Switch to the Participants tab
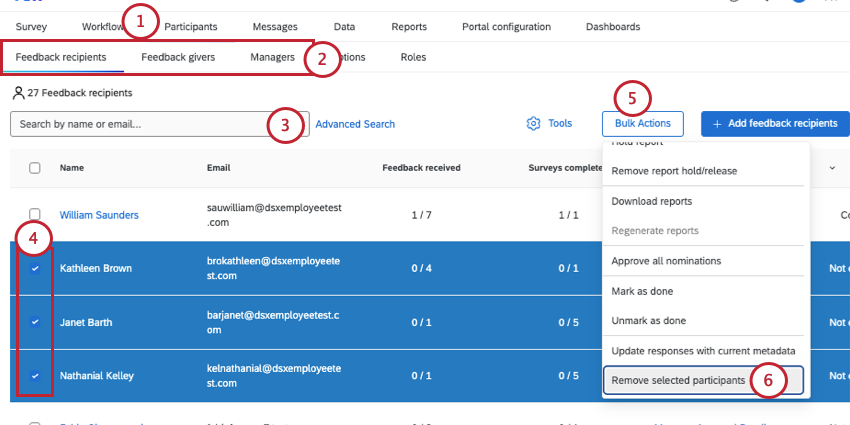This screenshot has height=425, width=850. click(191, 27)
